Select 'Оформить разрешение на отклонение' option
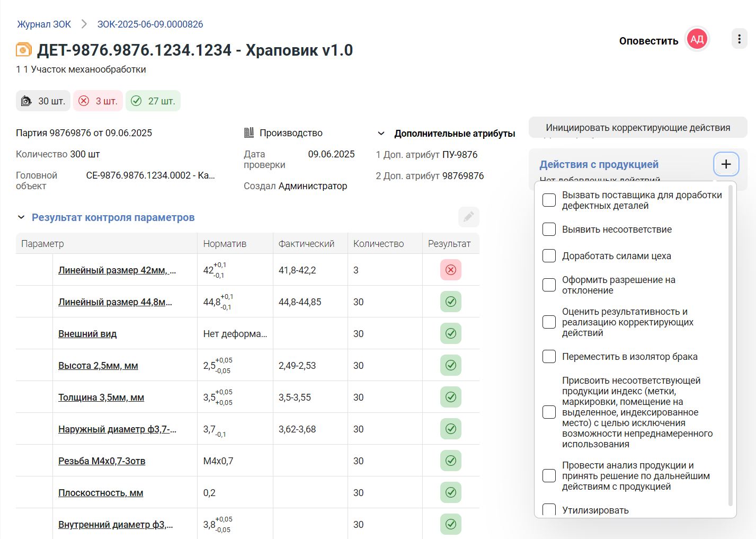Screen dimensions: 756x539 tap(549, 285)
